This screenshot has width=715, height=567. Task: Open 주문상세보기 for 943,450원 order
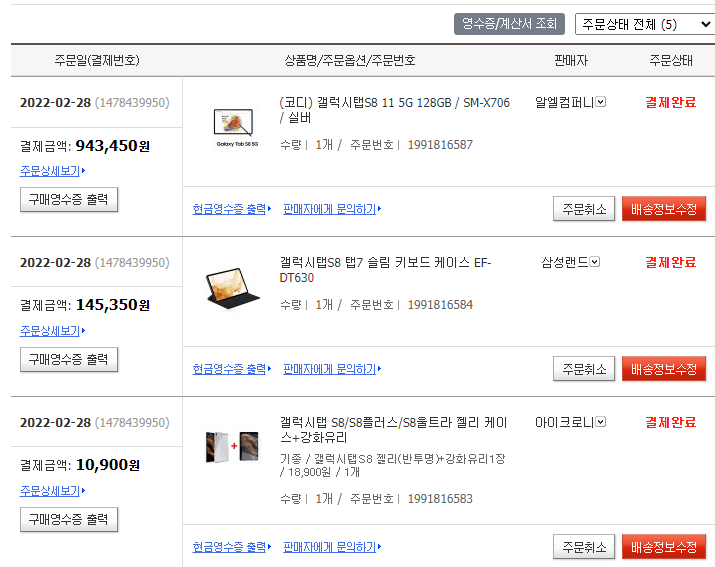[52, 171]
